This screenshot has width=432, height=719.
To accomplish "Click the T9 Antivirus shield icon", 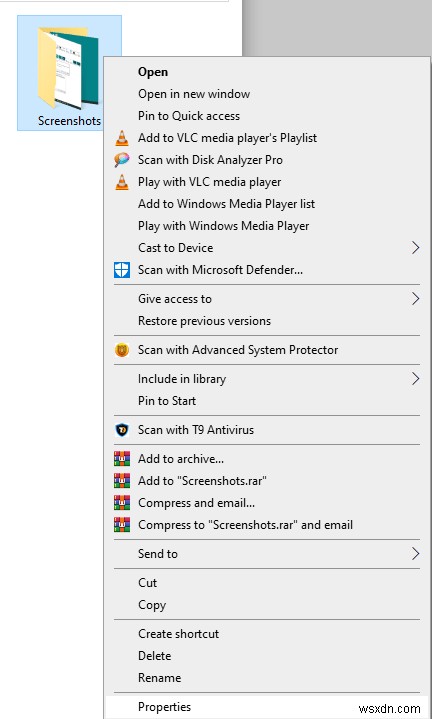I will (122, 430).
